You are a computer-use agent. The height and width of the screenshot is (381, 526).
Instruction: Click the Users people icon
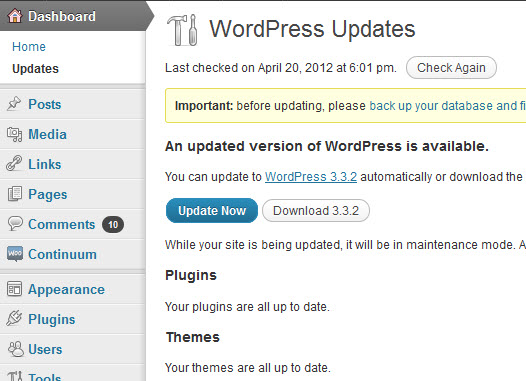16,349
